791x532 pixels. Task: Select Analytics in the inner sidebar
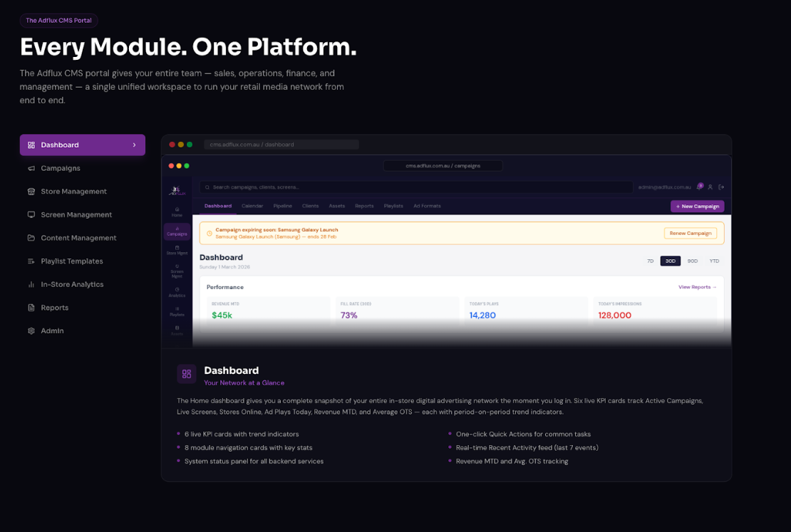pyautogui.click(x=177, y=292)
